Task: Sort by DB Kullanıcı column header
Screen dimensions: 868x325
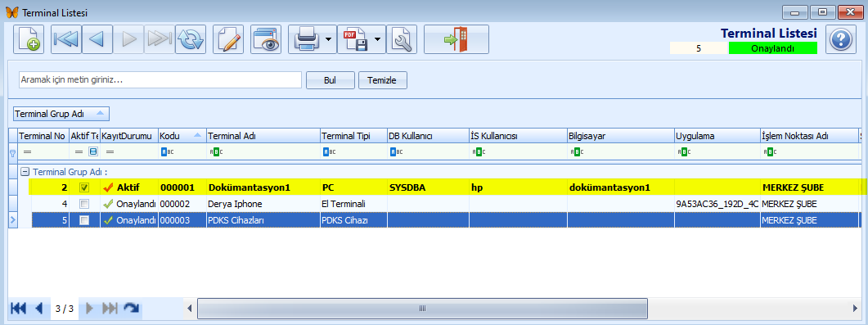Action: (427, 136)
